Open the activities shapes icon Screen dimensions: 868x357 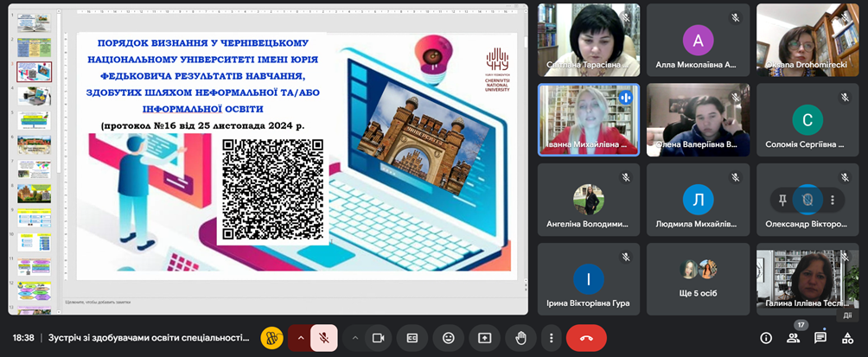pos(847,338)
